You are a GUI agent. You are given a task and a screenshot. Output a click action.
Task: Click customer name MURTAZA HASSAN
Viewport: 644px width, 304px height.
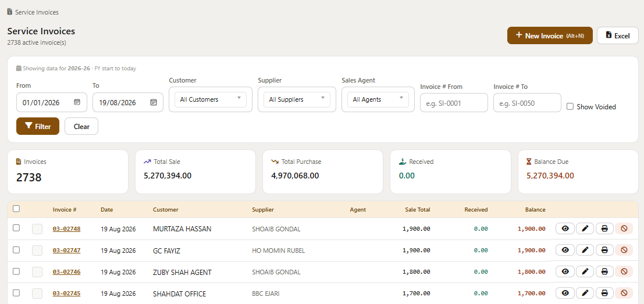point(182,229)
